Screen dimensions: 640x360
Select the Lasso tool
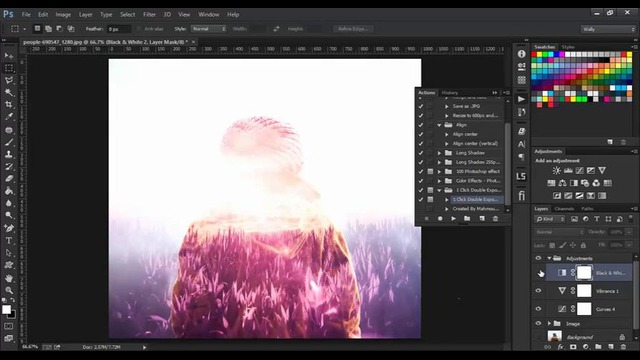click(9, 80)
